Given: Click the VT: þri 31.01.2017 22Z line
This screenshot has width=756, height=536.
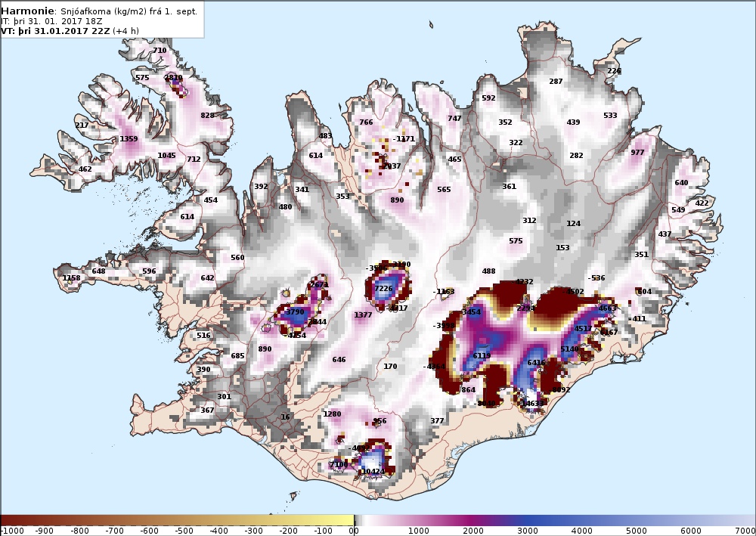Looking at the screenshot, I should [x=70, y=31].
